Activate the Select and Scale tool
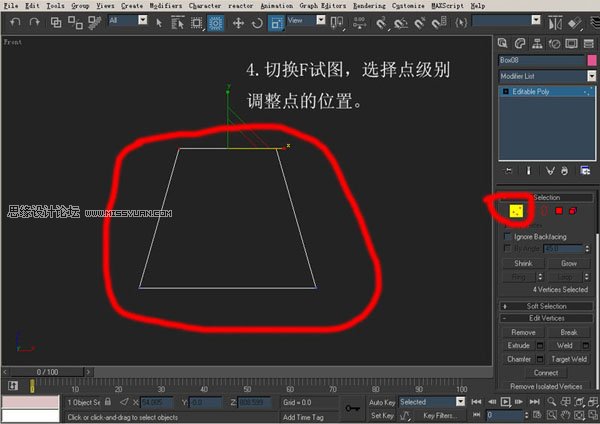600x424 pixels. pos(276,23)
